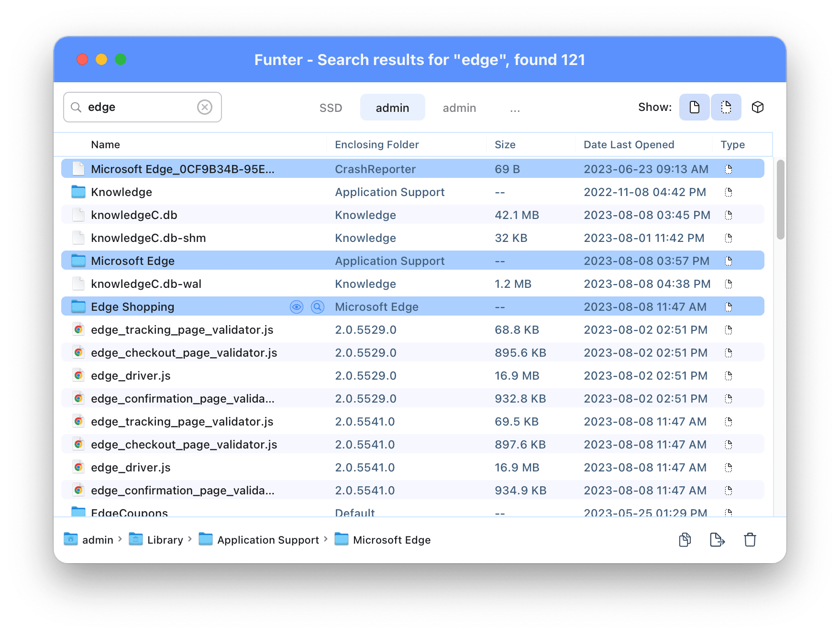
Task: Click edge_tracking_page_validator.js icon, 69.5 KB row
Action: 78,421
